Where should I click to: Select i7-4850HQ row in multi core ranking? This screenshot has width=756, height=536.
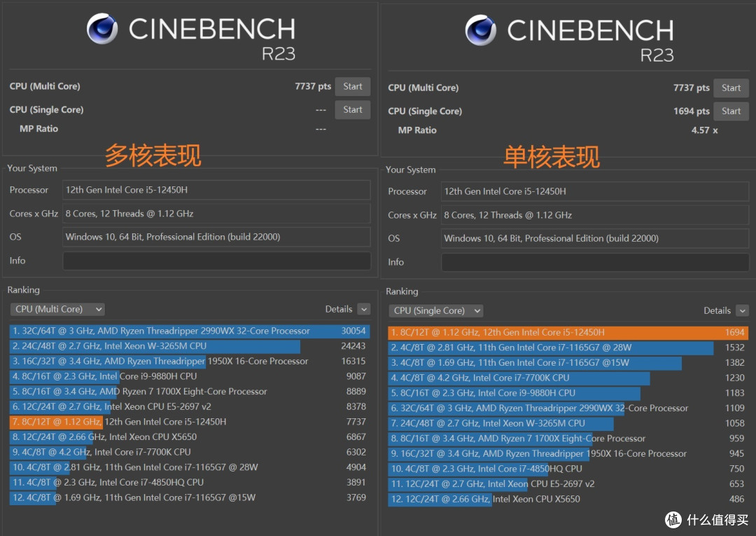coord(190,483)
